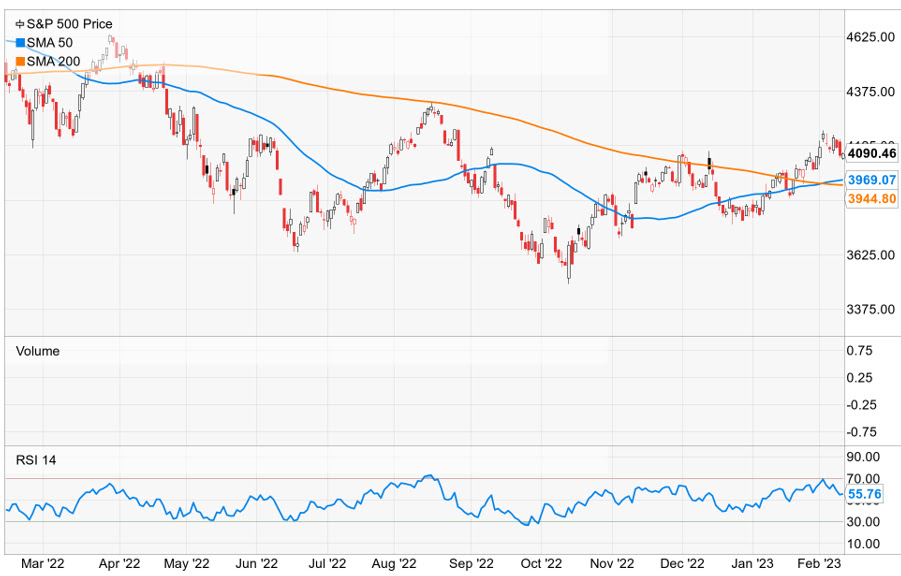This screenshot has height=576, width=901.
Task: Click the blue SMA value tag 3969.07
Action: tap(872, 180)
